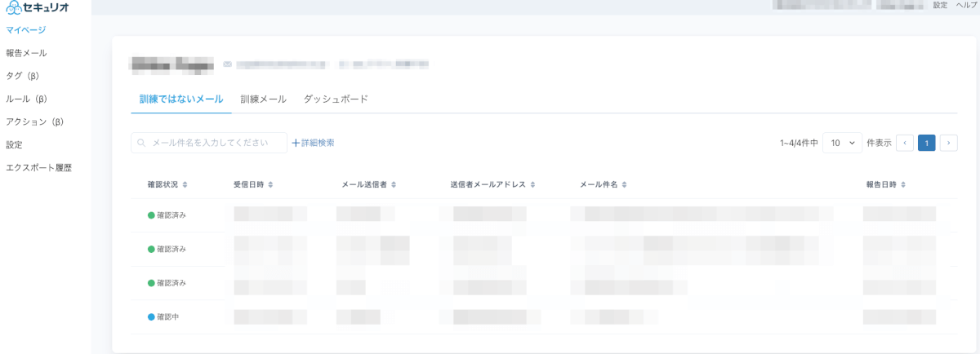Sort by メール送信者 column arrows

click(x=394, y=185)
